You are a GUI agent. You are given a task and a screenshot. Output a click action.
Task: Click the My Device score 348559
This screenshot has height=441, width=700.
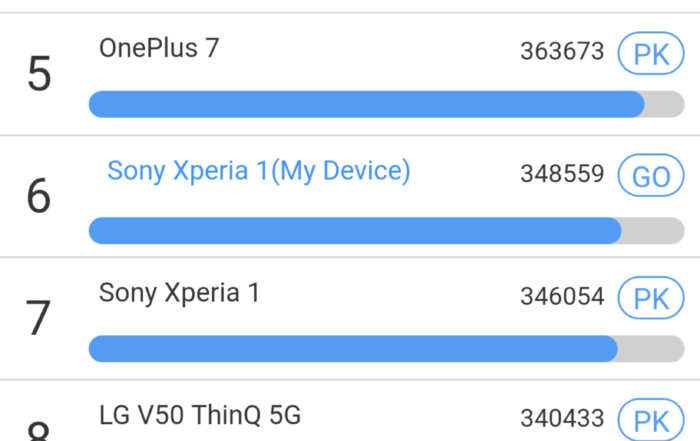[x=562, y=175]
